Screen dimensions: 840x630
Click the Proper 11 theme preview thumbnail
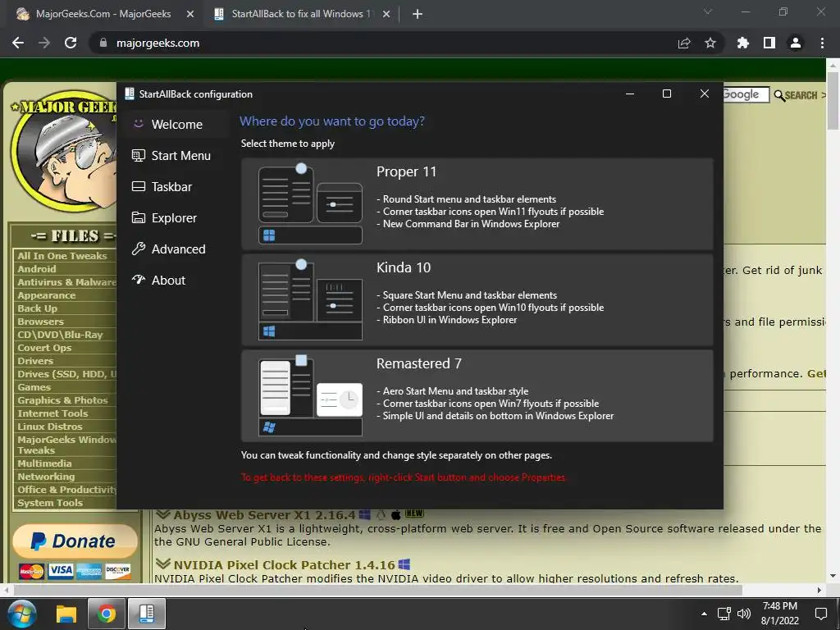tap(310, 204)
